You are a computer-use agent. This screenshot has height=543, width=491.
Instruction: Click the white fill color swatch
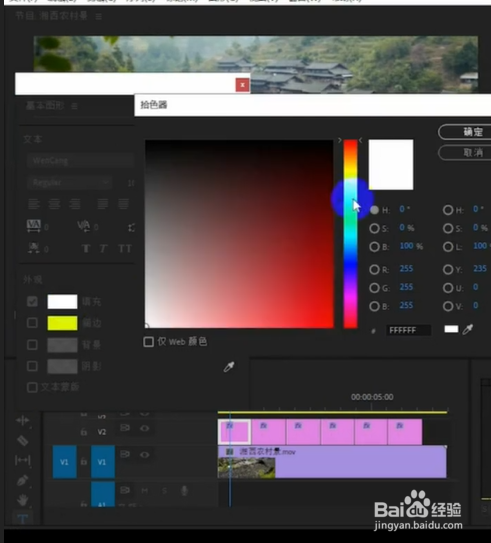[x=62, y=302]
